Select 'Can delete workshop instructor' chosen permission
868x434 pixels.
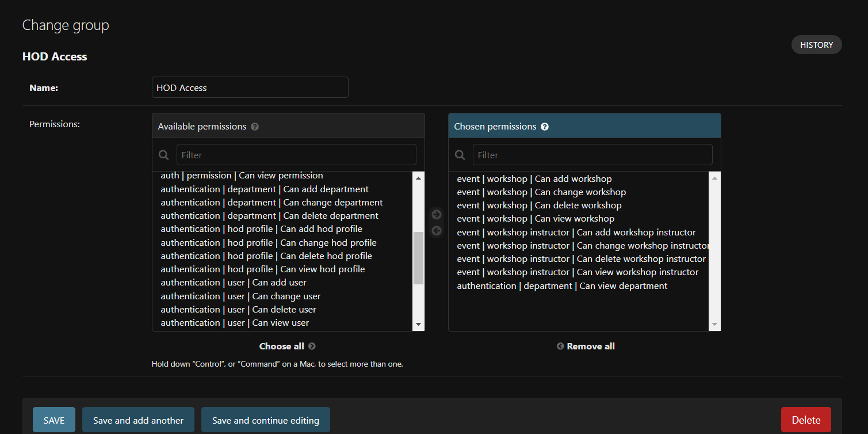[x=579, y=259]
